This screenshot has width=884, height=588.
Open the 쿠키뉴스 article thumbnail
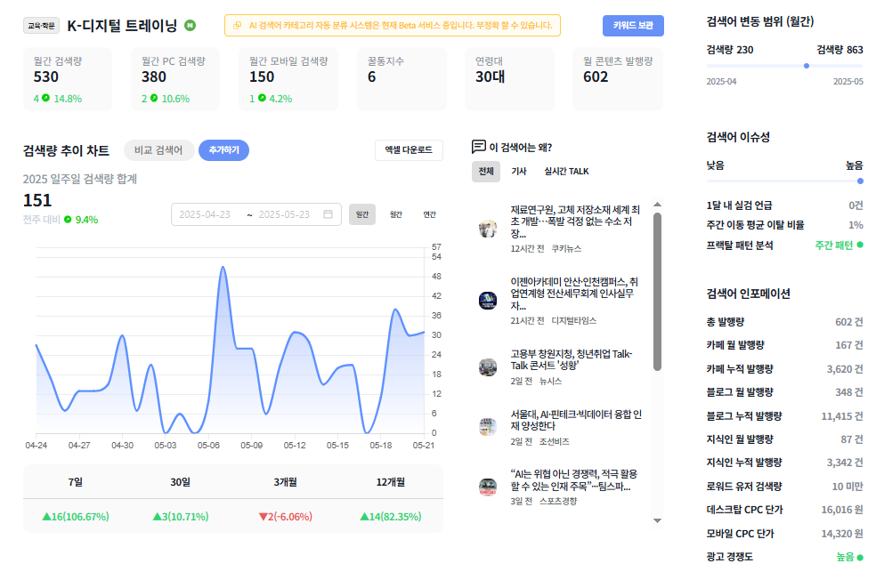[x=488, y=229]
